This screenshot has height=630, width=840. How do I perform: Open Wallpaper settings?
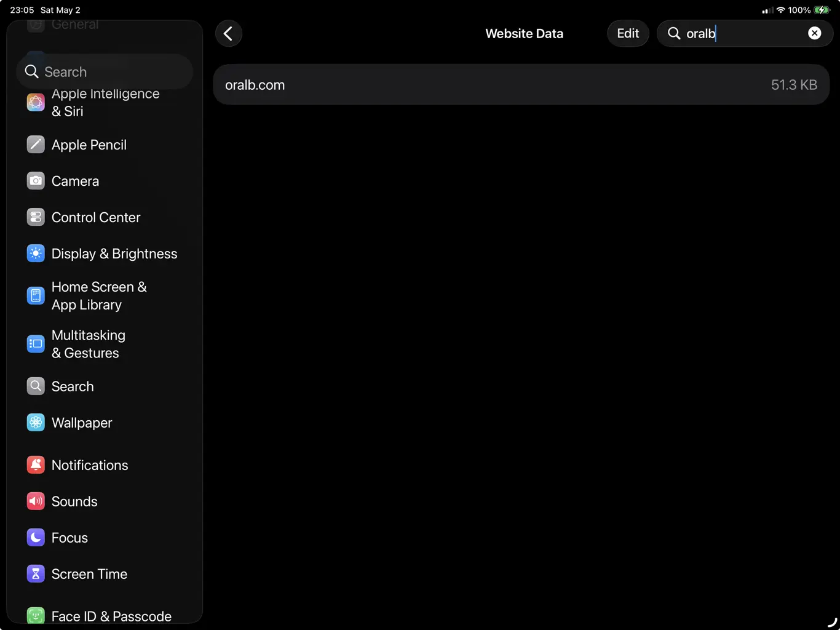tap(105, 423)
